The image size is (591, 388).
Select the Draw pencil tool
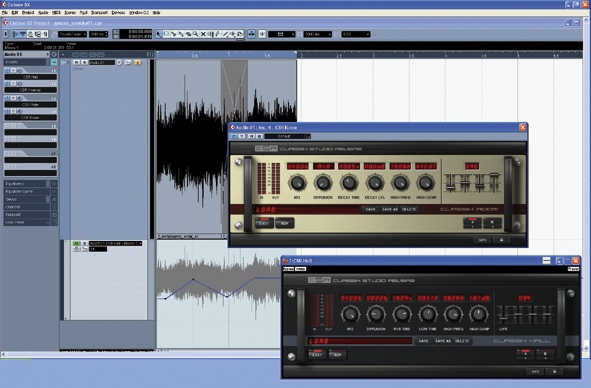[217, 34]
